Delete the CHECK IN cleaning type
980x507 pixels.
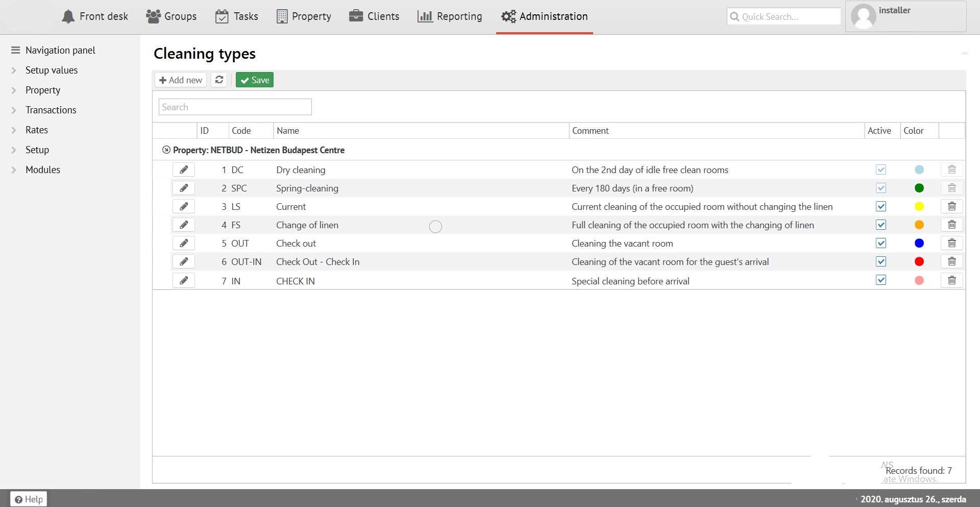(x=952, y=280)
